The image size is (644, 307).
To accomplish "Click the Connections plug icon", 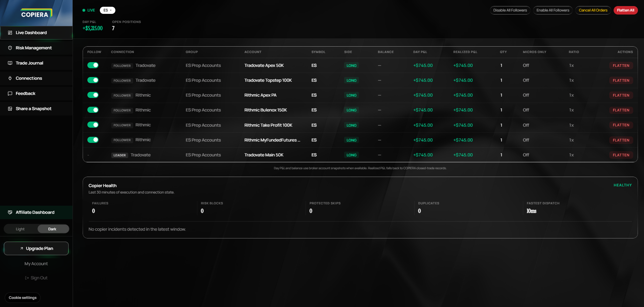I will [x=10, y=78].
